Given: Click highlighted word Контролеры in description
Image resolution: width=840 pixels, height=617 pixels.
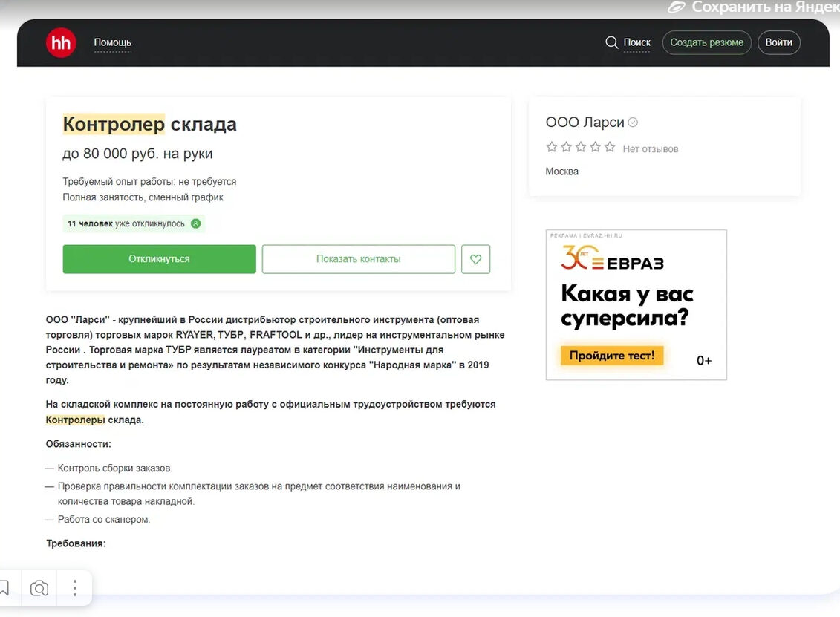Looking at the screenshot, I should point(76,420).
